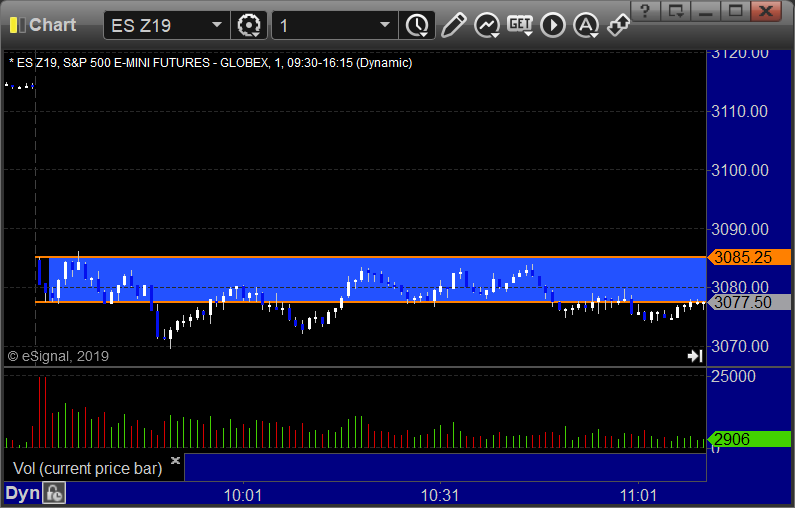Image resolution: width=795 pixels, height=508 pixels.
Task: Click the 3090.00 price axis label
Action: (x=740, y=229)
